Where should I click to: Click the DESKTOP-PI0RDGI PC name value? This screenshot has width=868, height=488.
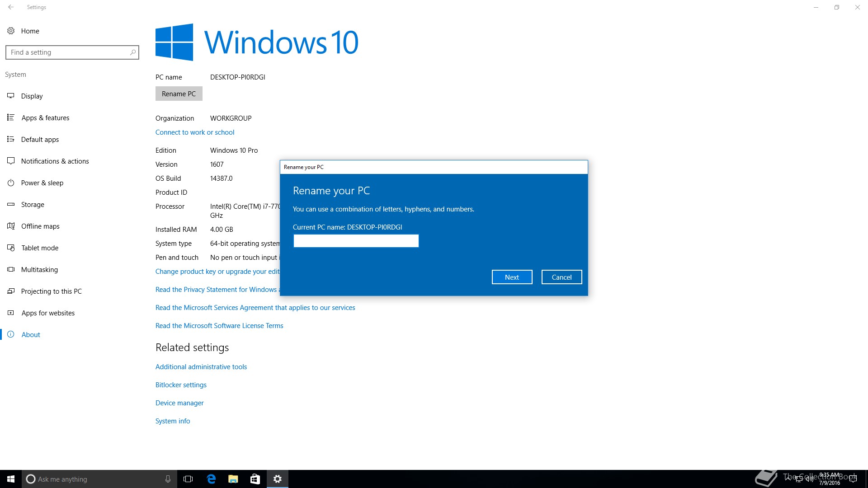[237, 77]
